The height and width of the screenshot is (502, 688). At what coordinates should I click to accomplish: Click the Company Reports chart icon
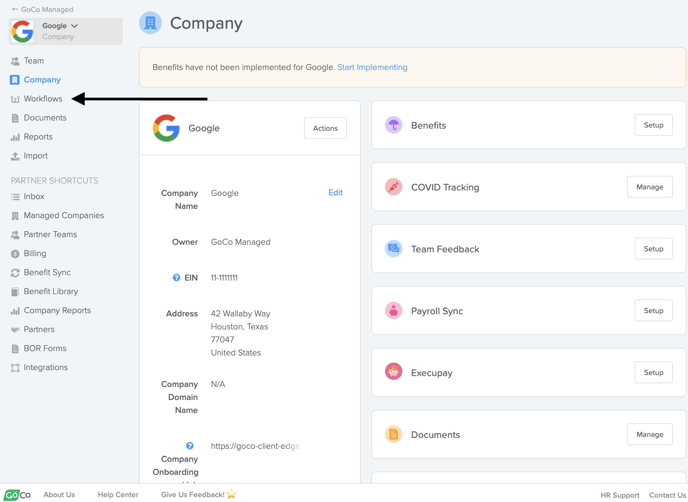[15, 311]
